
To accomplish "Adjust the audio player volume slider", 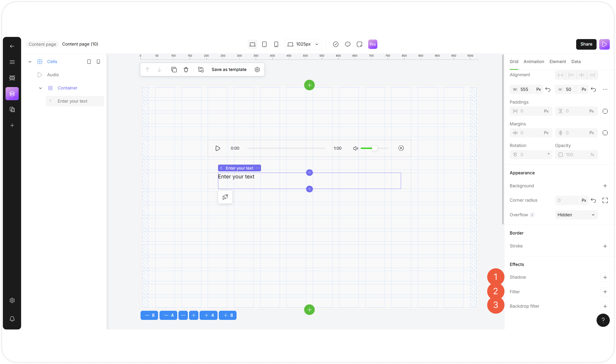I will pos(374,148).
